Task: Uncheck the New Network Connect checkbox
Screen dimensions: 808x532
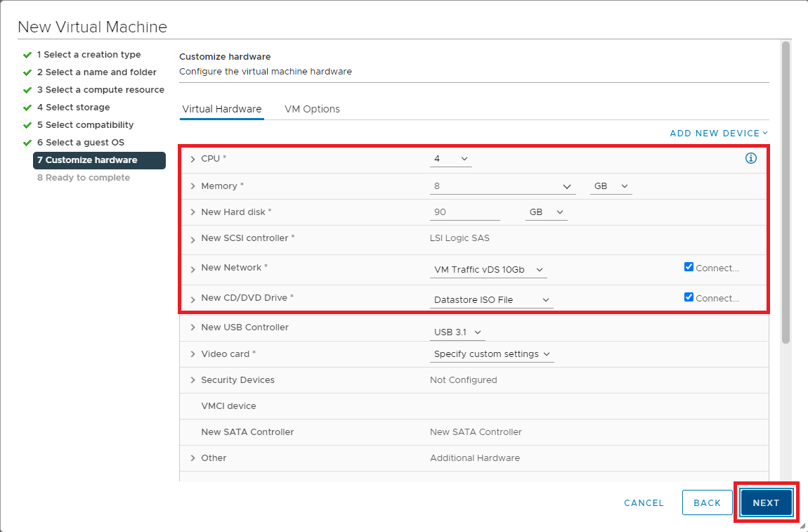Action: (x=689, y=267)
